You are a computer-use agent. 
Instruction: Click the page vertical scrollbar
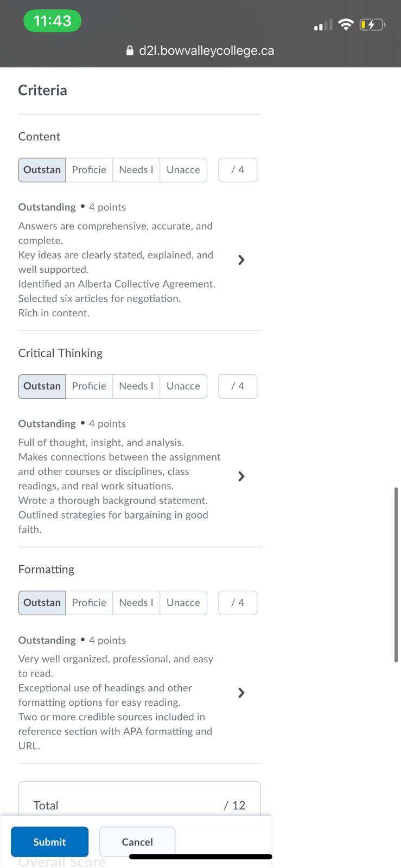tap(396, 575)
